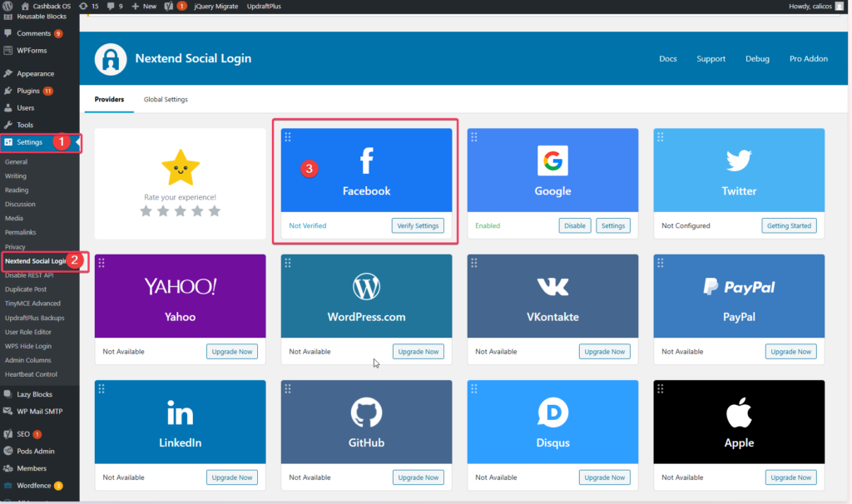Rate experience with the first star

(x=146, y=210)
